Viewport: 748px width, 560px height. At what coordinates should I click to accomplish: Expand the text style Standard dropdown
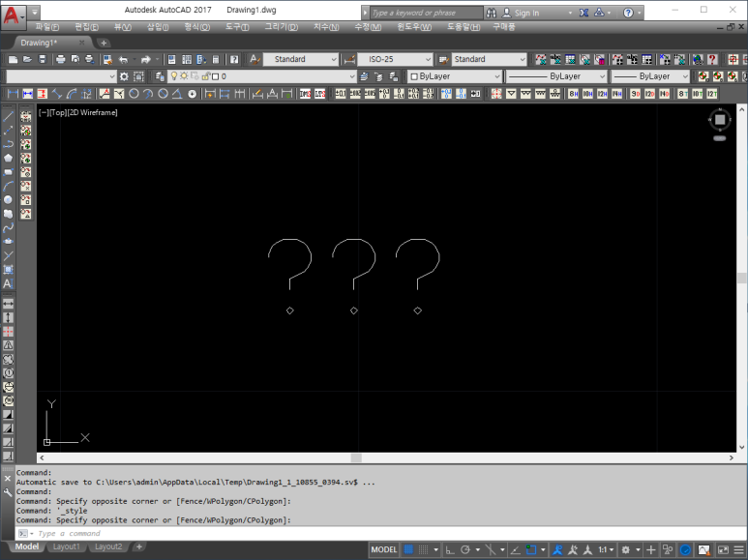point(334,59)
